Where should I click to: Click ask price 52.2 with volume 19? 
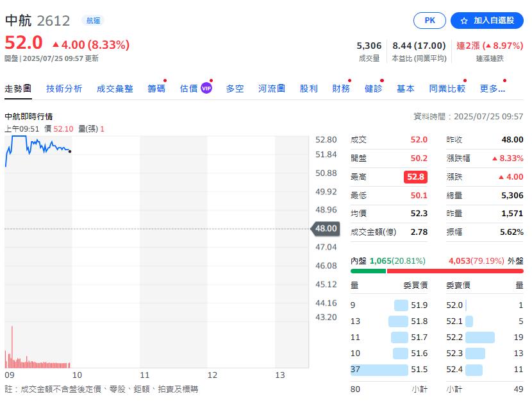485,337
